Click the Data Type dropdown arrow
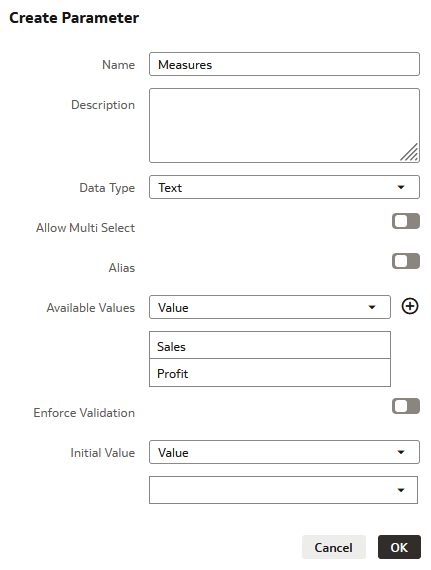 (x=401, y=188)
